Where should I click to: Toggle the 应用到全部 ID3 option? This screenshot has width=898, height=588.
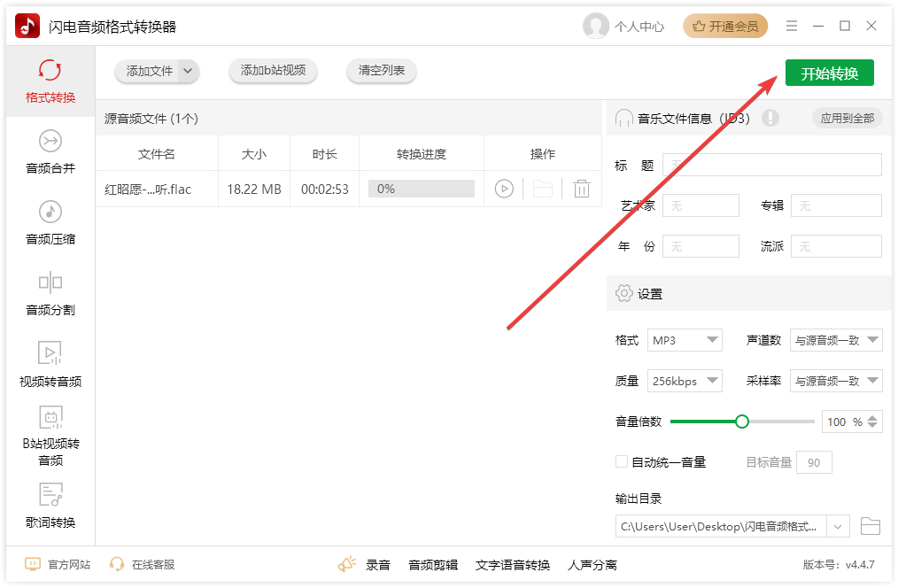(x=847, y=118)
